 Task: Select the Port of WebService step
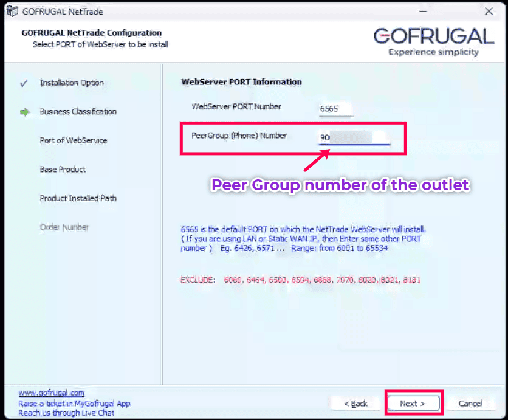(74, 140)
